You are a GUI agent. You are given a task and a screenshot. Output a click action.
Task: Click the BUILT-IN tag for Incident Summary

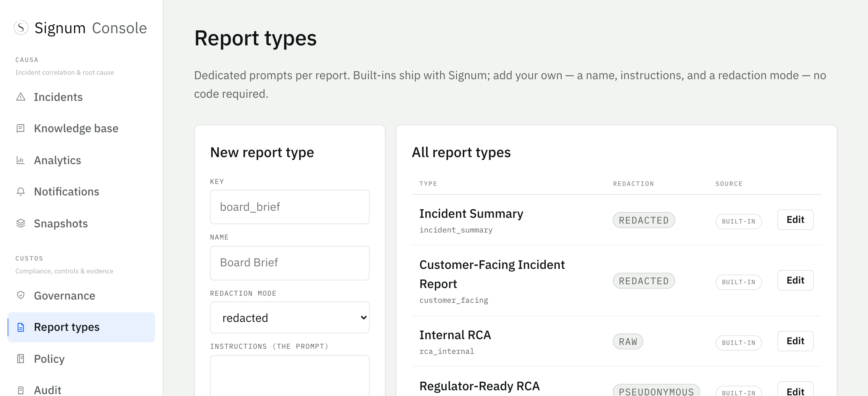point(739,221)
